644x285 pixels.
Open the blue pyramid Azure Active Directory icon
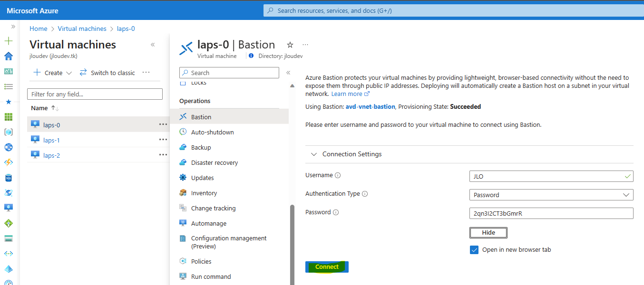[x=9, y=269]
